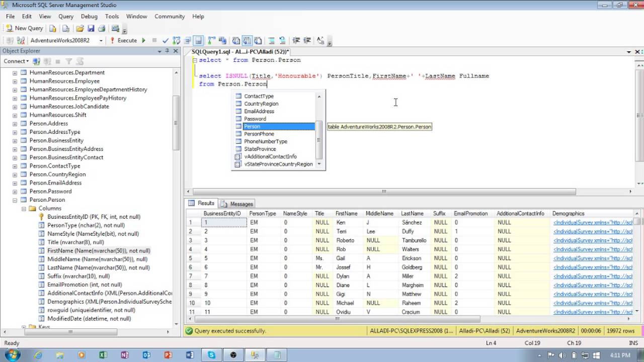Image resolution: width=644 pixels, height=362 pixels.
Task: Click Uncomment selected lines icon
Action: coord(282,41)
